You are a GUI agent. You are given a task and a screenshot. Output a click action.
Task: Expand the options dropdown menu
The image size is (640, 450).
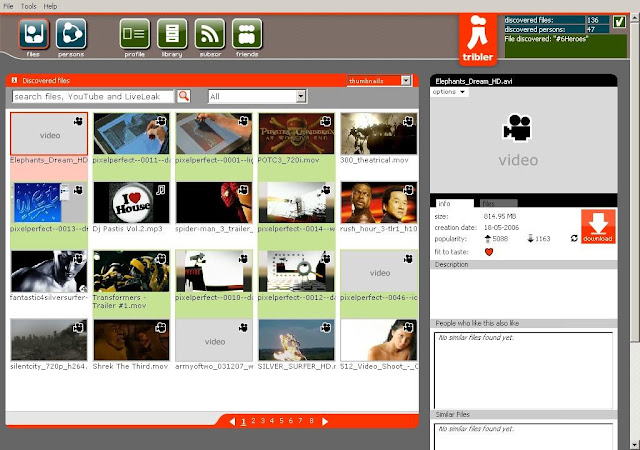point(449,92)
